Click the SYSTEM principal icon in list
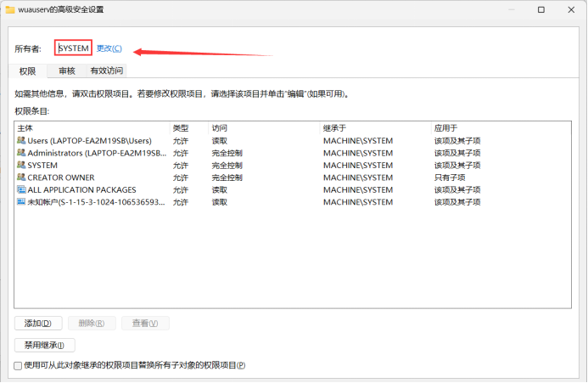The image size is (588, 383). [x=21, y=166]
